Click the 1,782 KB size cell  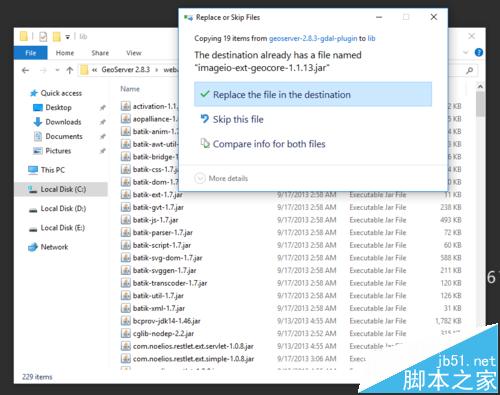click(x=448, y=321)
